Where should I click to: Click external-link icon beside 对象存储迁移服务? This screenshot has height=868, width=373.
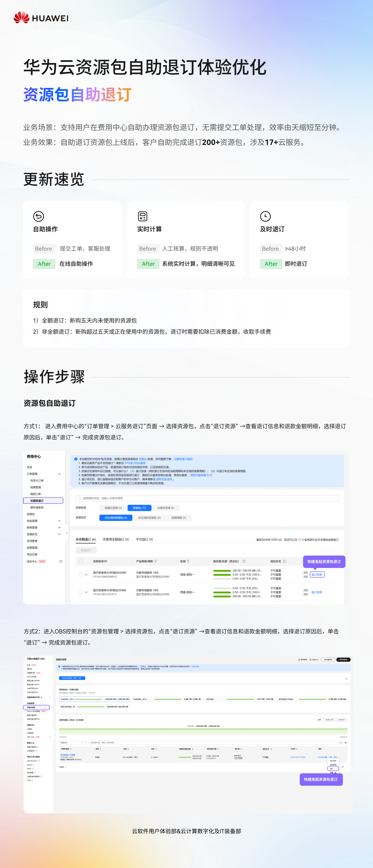[x=41, y=776]
